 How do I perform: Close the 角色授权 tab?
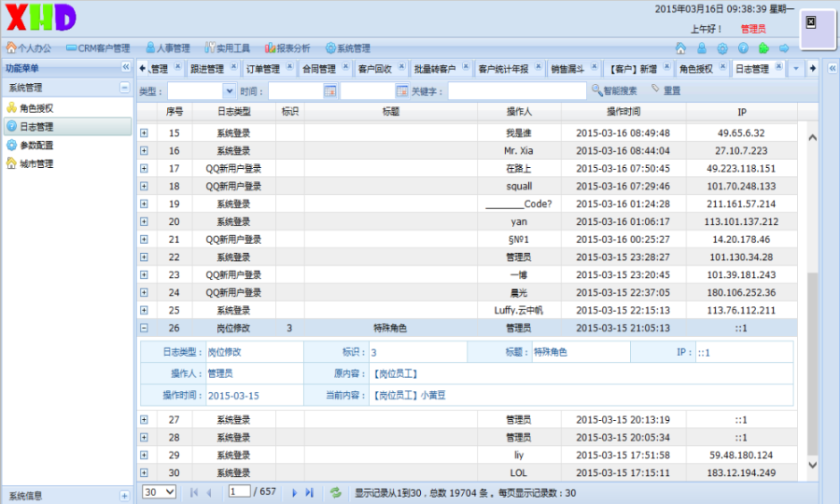point(722,66)
